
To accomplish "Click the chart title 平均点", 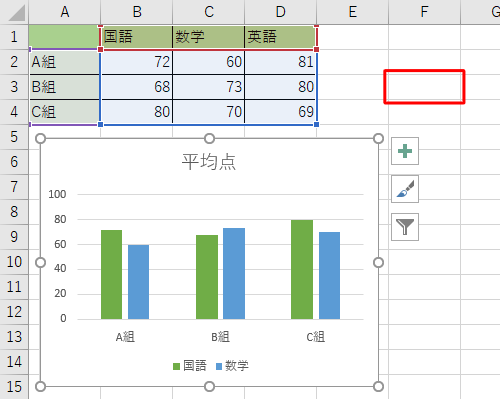I will pyautogui.click(x=209, y=162).
